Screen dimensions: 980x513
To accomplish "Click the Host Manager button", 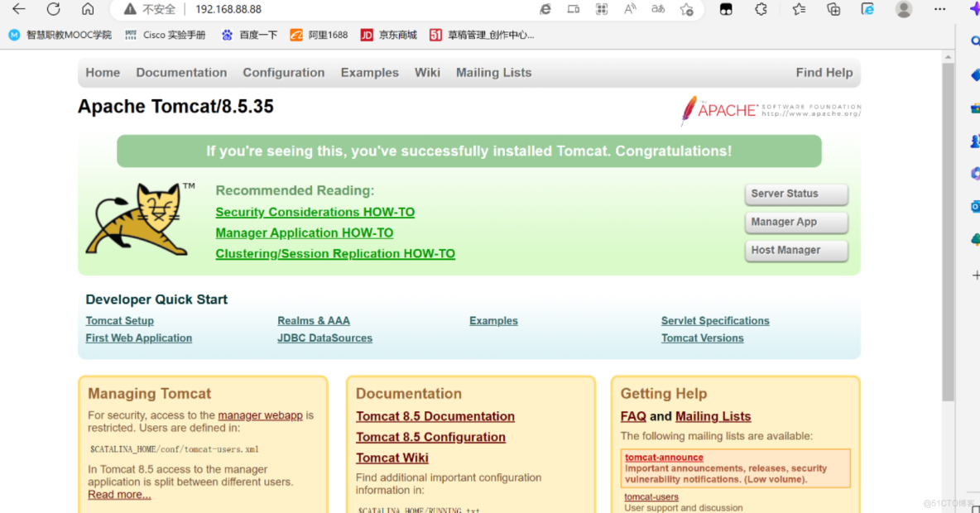I will point(796,250).
